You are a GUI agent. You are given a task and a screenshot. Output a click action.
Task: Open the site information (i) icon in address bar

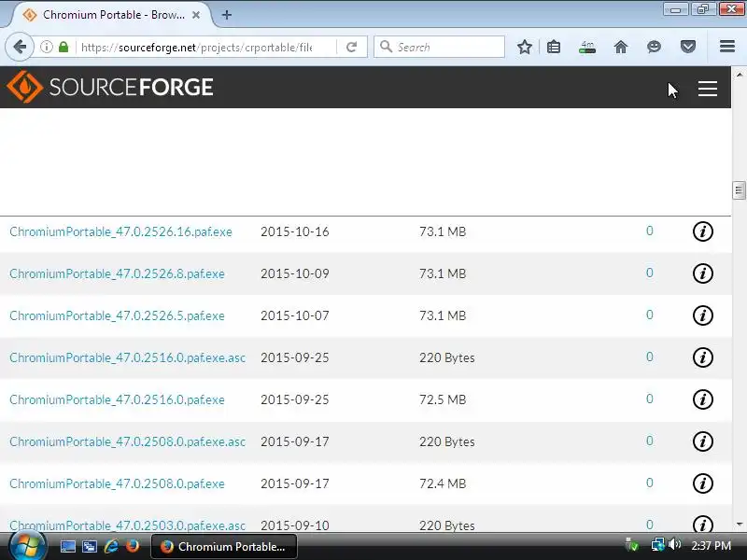(x=46, y=47)
